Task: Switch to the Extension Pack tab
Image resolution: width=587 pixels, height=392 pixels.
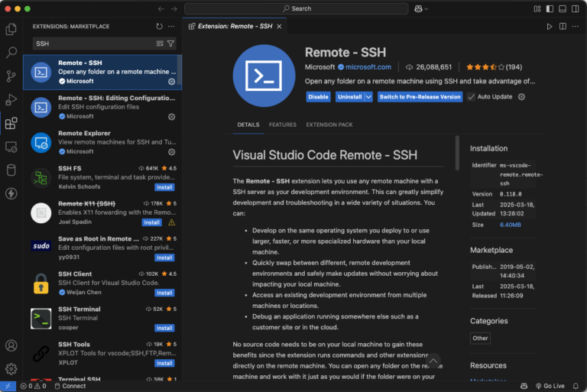Action: (x=329, y=125)
